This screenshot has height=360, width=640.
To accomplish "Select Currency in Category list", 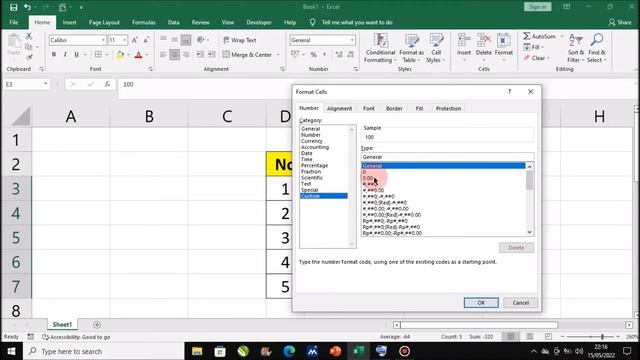I will tap(311, 141).
